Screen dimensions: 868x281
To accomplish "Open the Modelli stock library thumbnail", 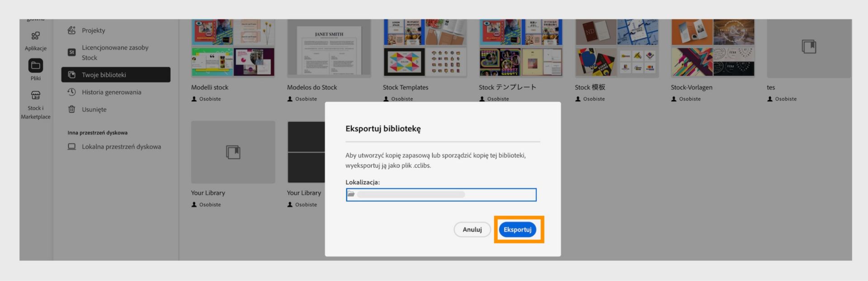I will pyautogui.click(x=233, y=48).
